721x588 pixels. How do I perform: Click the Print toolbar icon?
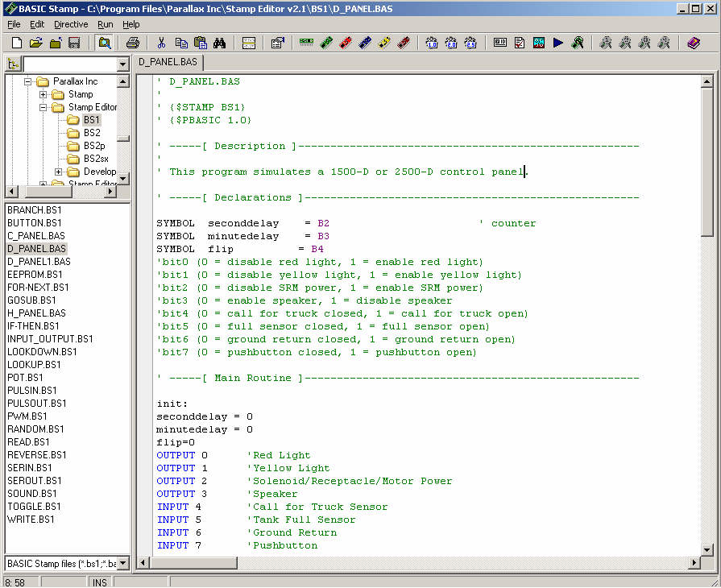[x=133, y=43]
